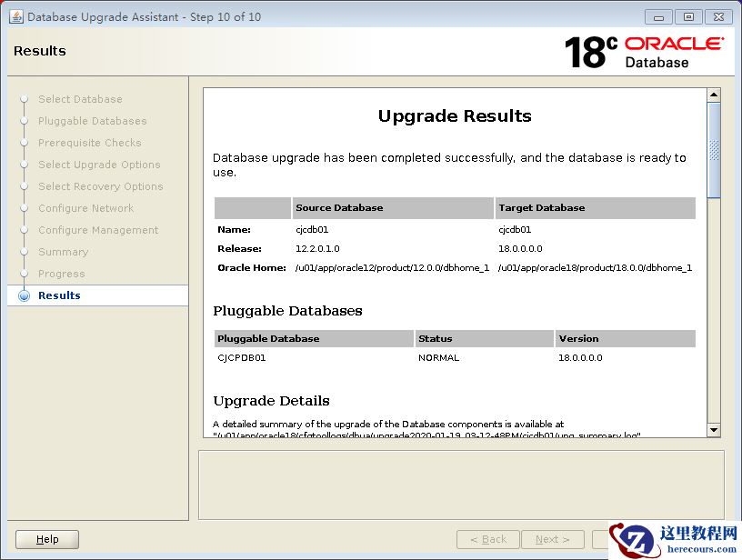Click the vertical scrollbar thumb of the results pane
Viewport: 742px width, 560px height.
pos(714,150)
